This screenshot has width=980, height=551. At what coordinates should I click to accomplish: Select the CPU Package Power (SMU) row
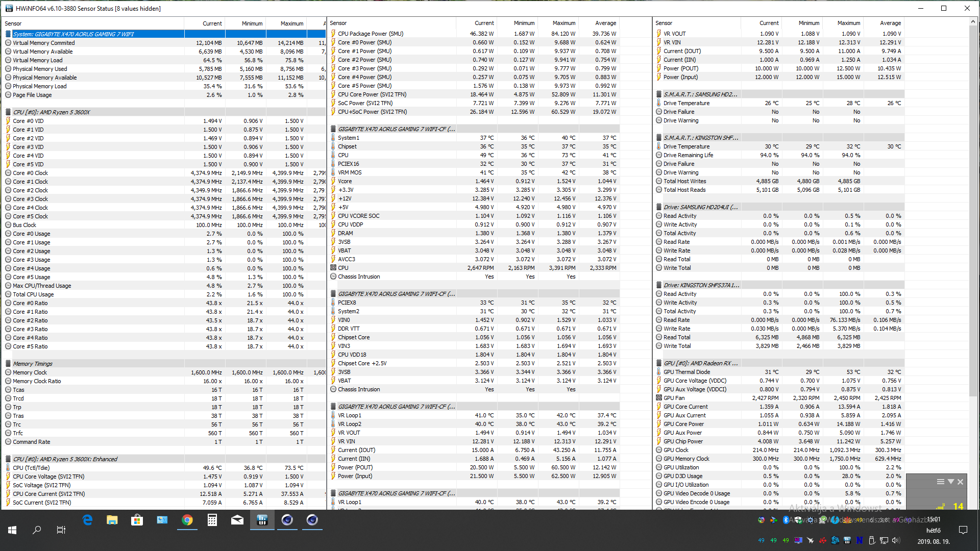click(x=474, y=34)
